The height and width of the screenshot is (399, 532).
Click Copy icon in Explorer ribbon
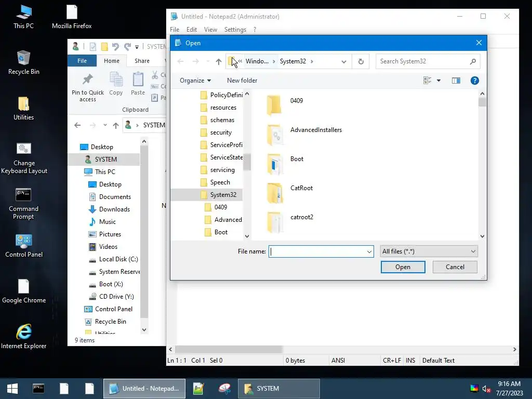pyautogui.click(x=116, y=84)
